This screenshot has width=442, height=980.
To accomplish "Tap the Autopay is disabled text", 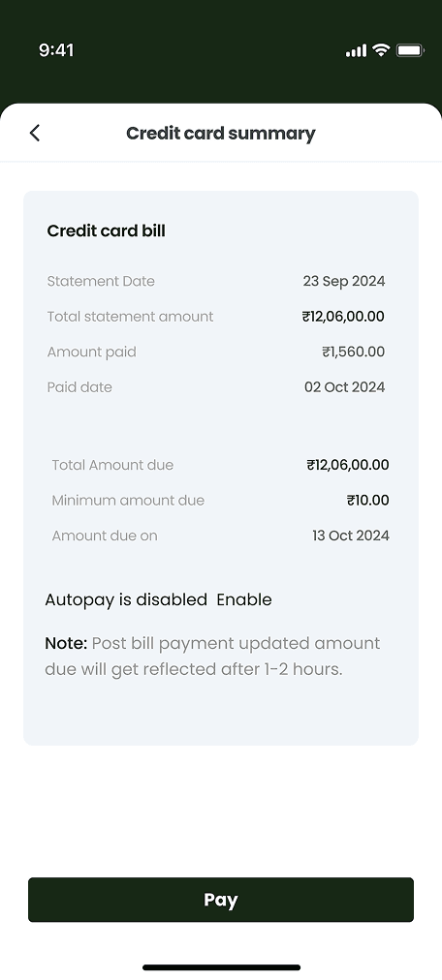I will pos(126,600).
